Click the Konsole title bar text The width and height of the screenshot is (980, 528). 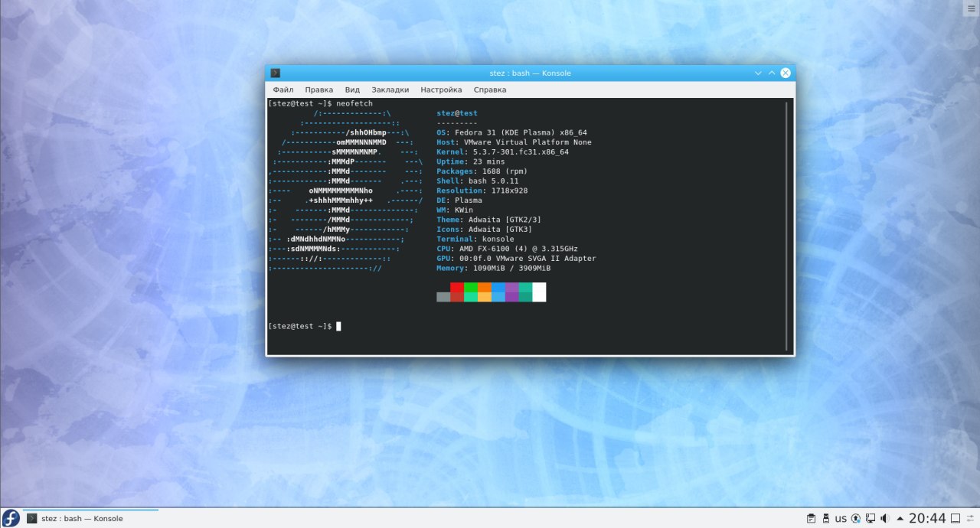pos(530,73)
